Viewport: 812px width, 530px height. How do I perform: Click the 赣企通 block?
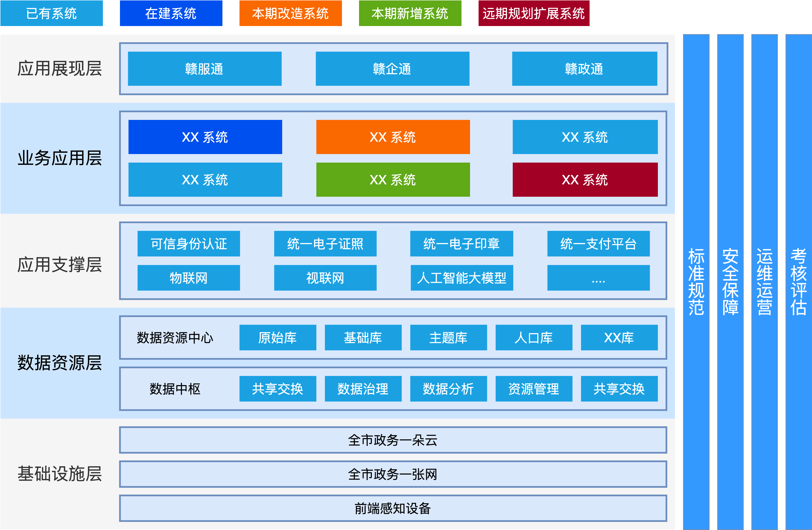coord(393,68)
